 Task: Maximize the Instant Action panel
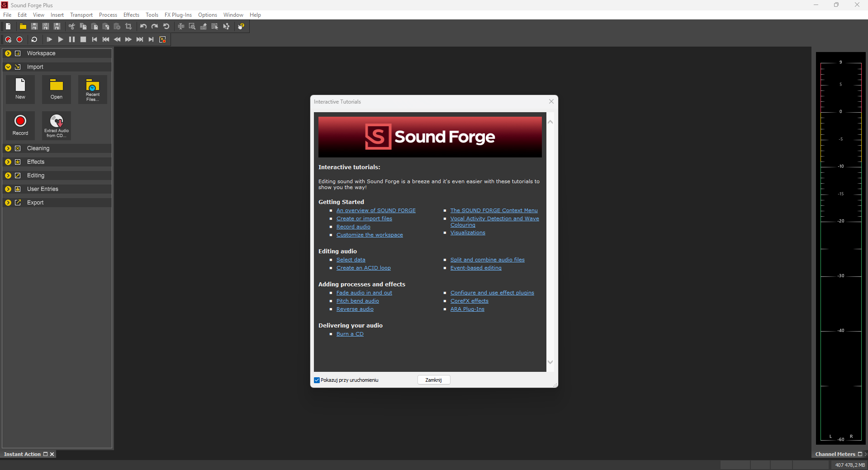coord(45,454)
